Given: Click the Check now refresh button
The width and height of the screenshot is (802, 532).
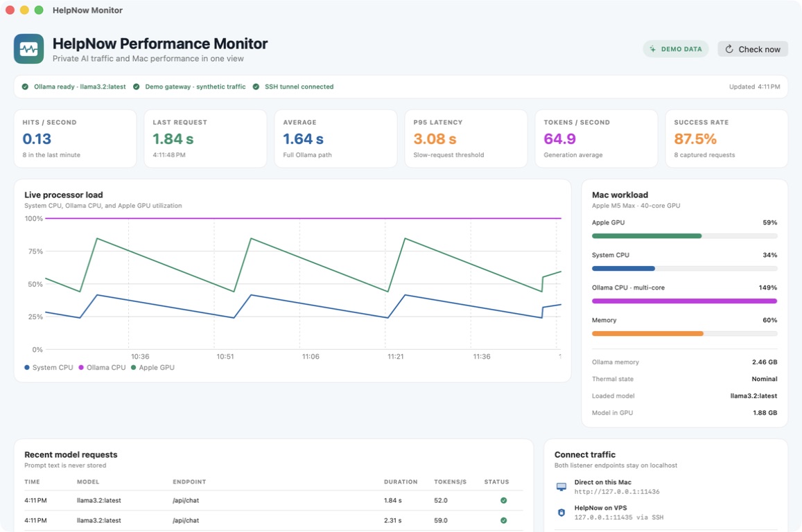Looking at the screenshot, I should coord(752,49).
